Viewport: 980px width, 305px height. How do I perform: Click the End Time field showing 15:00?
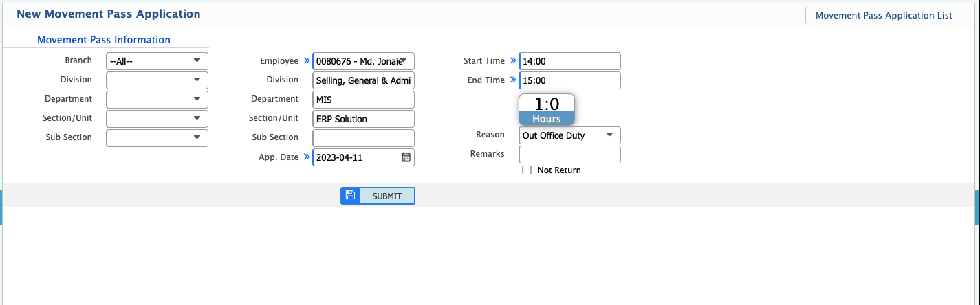point(569,80)
